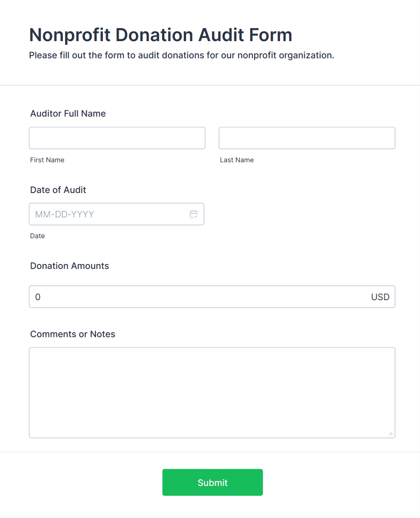The width and height of the screenshot is (420, 518).
Task: Click inside the First Name field
Action: [x=117, y=138]
